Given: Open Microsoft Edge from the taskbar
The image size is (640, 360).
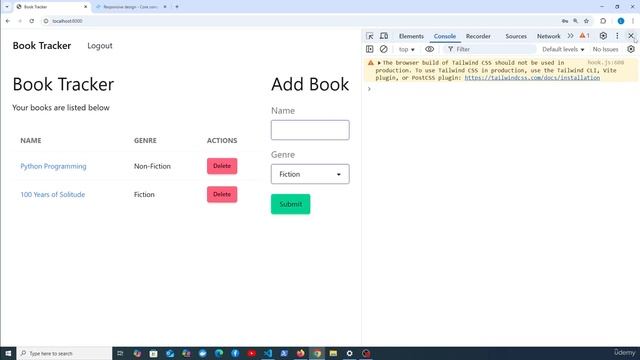Looking at the screenshot, I should (219, 353).
